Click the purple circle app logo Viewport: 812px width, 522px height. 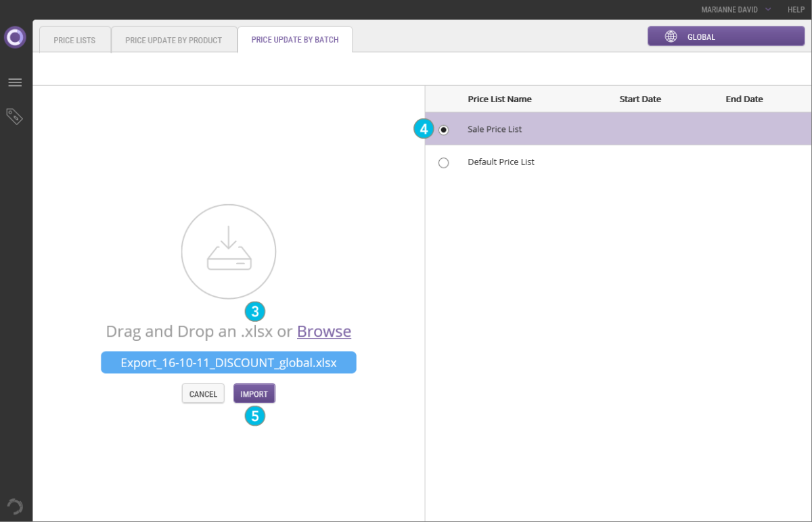(x=15, y=37)
